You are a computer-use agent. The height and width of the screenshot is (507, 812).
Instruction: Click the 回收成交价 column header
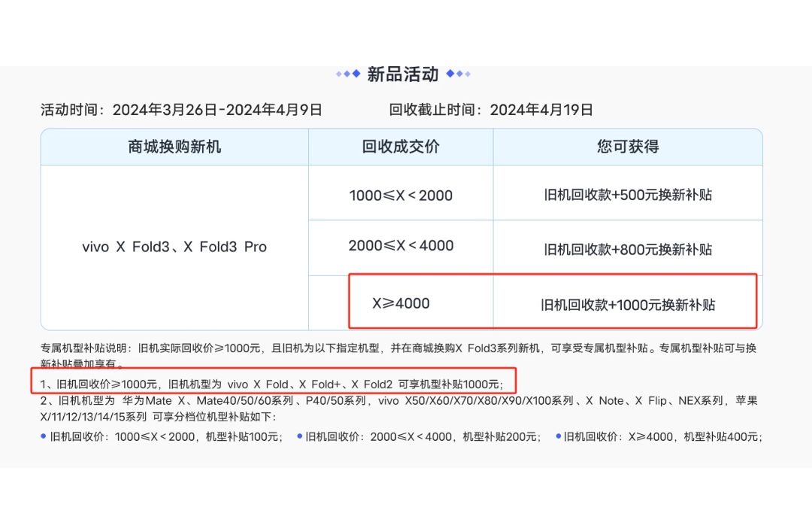pos(401,147)
